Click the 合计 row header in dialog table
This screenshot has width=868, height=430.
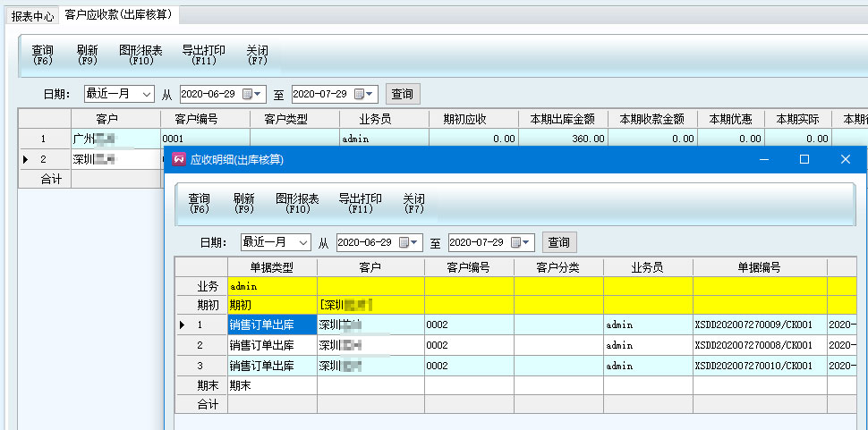pos(201,405)
